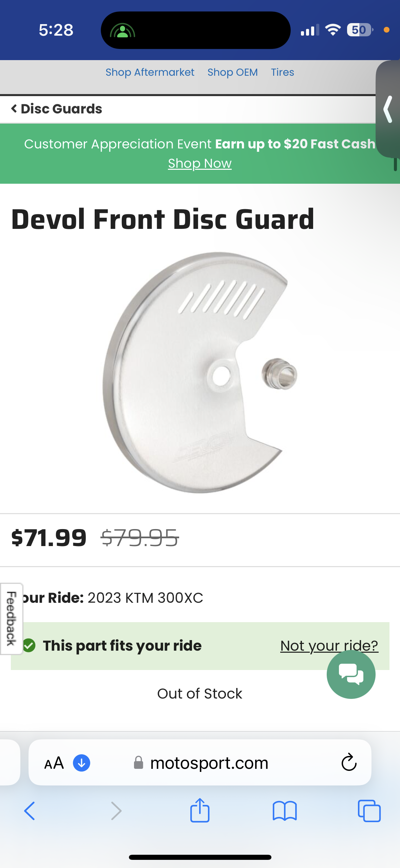The width and height of the screenshot is (400, 868).
Task: Open the Shop Aftermarket menu item
Action: click(150, 72)
